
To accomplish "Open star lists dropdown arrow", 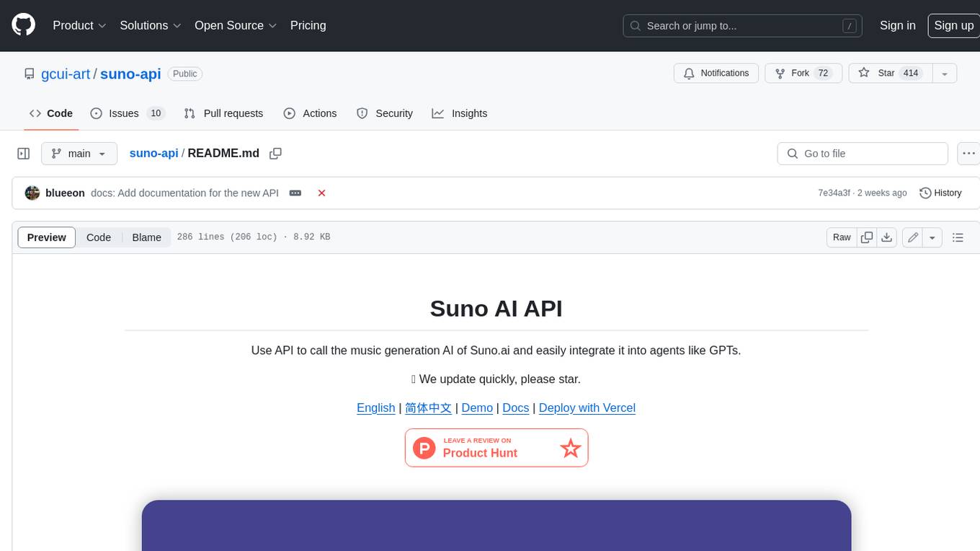I will tap(945, 73).
